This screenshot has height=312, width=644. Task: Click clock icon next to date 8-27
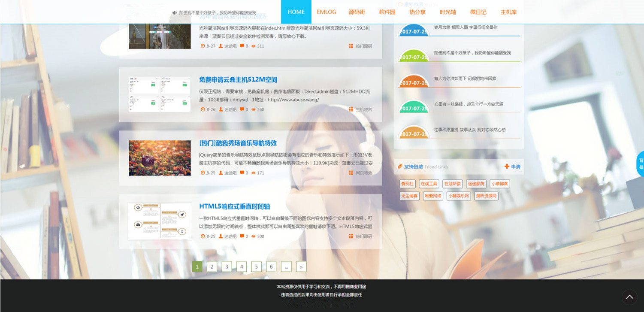coord(203,46)
